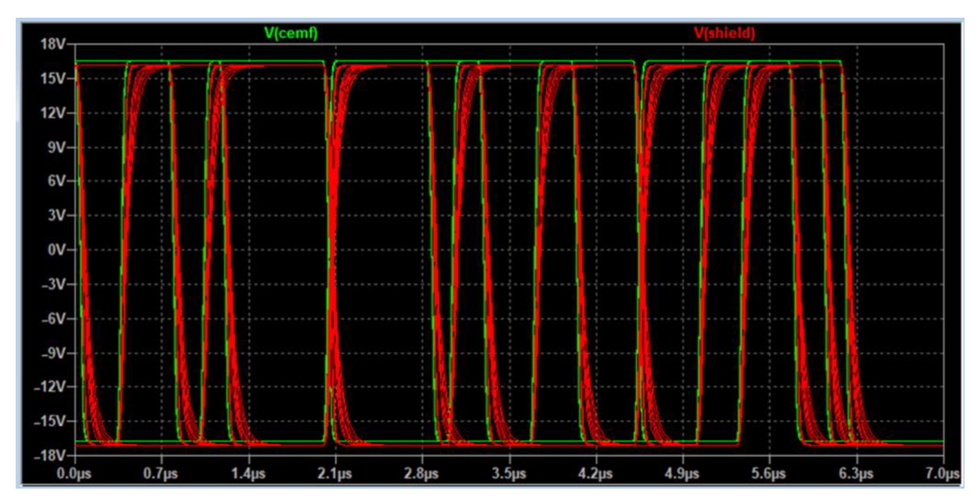Click the 4.9µs time axis label
The width and height of the screenshot is (980, 504).
click(x=682, y=474)
